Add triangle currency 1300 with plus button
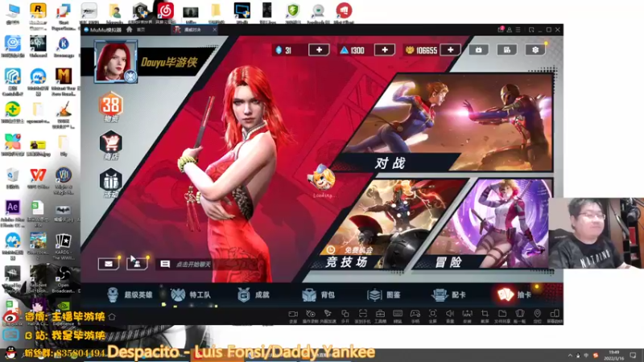 [x=385, y=50]
